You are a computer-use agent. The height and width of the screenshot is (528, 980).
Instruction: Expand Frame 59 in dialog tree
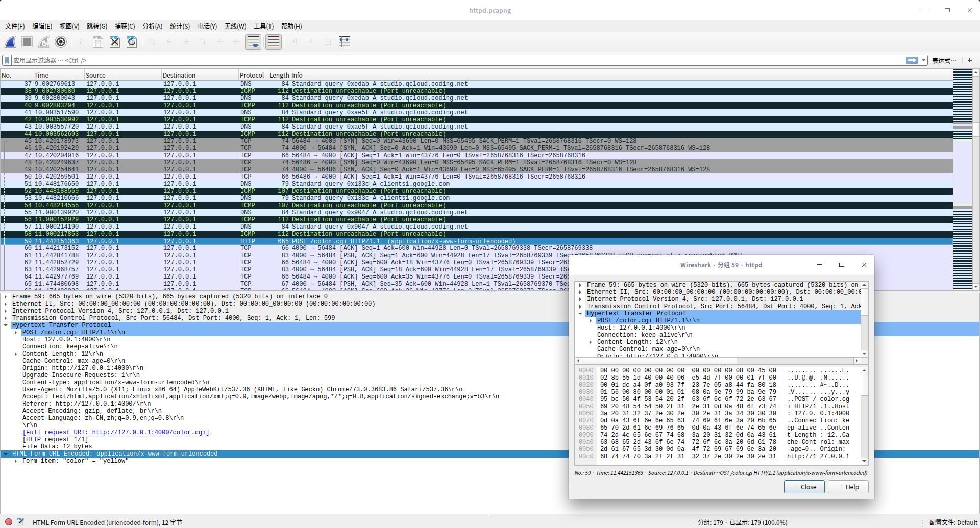click(x=580, y=285)
